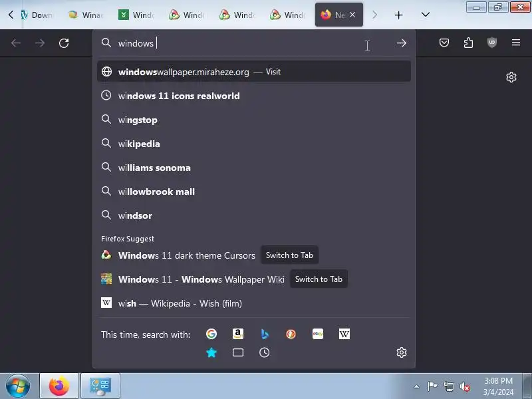Screen dimensions: 532x399
Task: Click Firefox taskbar button
Action: [x=59, y=386]
